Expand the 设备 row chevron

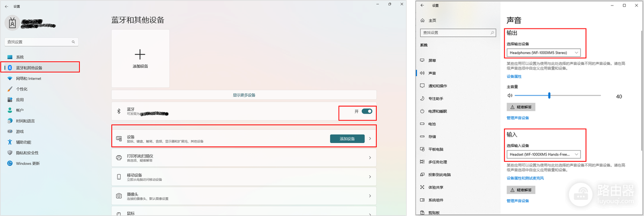click(x=370, y=139)
